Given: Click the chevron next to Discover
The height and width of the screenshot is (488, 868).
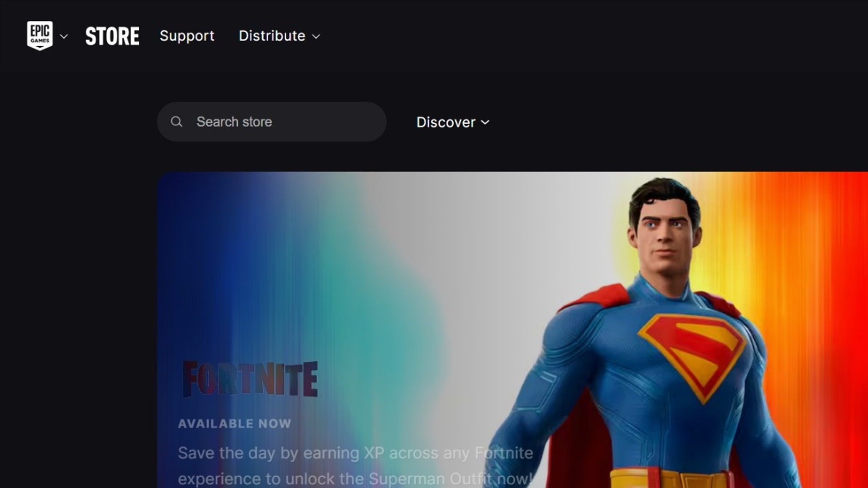Looking at the screenshot, I should pos(485,122).
